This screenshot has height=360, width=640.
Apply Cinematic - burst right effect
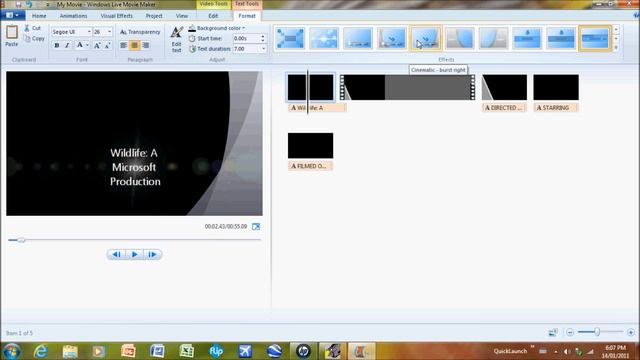426,38
